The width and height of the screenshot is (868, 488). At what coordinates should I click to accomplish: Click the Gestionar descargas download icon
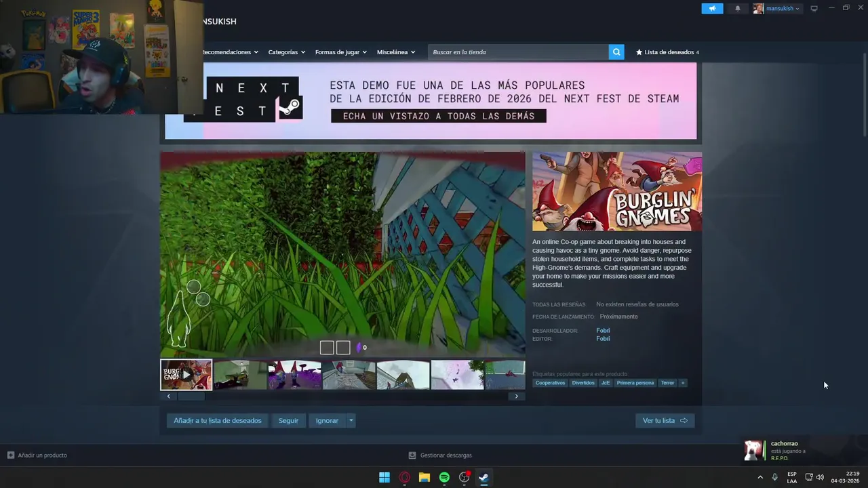[x=412, y=455]
